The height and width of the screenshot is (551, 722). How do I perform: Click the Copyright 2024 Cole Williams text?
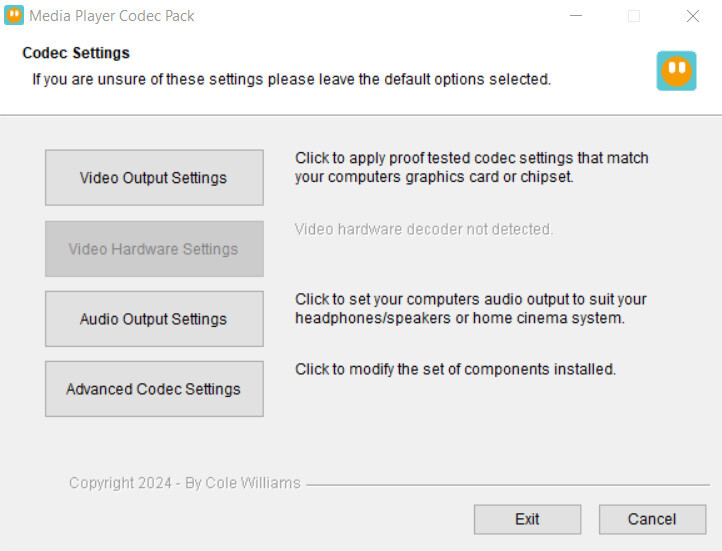(185, 483)
